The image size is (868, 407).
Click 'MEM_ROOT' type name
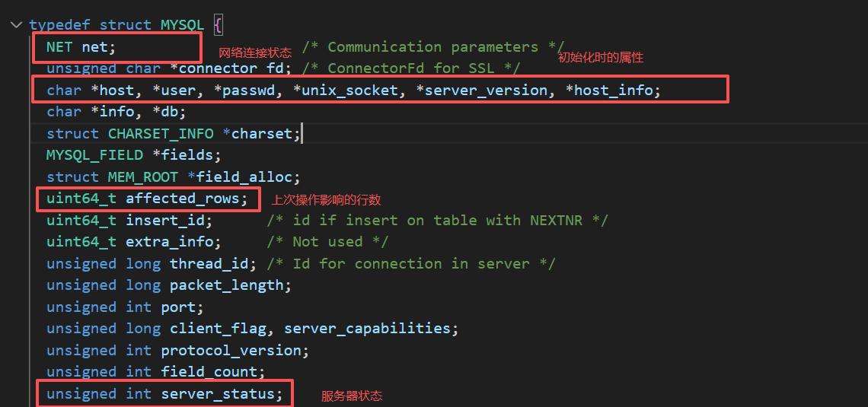tap(143, 177)
